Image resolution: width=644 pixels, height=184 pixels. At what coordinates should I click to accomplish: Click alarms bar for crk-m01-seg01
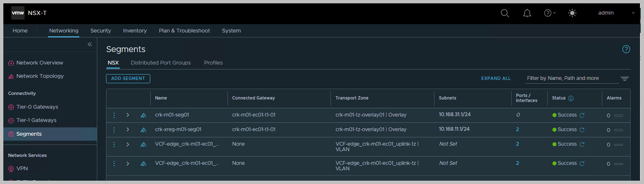[618, 115]
